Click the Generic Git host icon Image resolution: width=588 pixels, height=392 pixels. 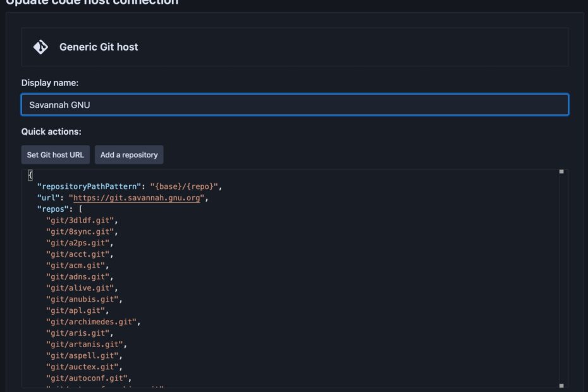click(x=40, y=46)
